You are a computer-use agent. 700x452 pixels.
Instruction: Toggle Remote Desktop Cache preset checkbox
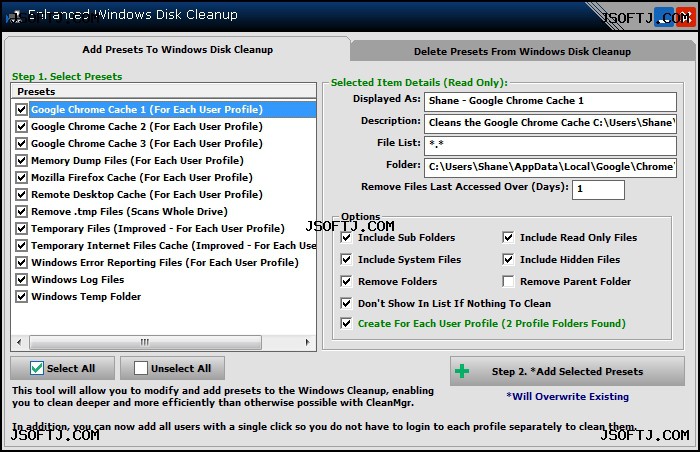click(x=21, y=194)
